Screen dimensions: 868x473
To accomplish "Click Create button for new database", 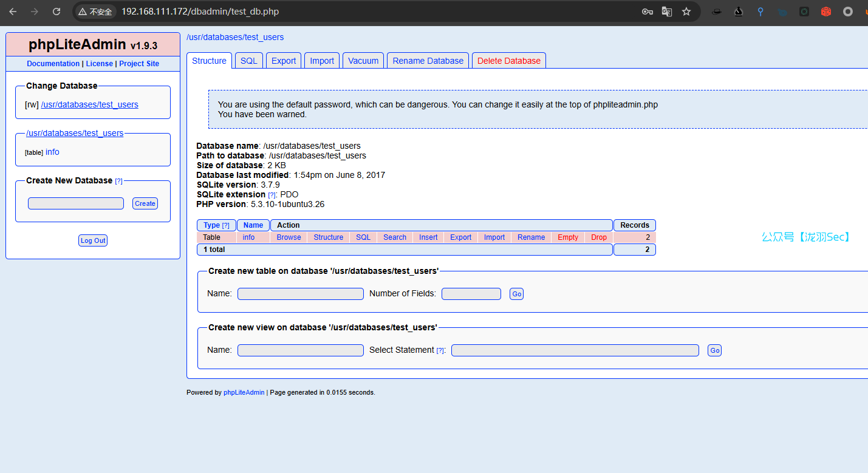I will [145, 203].
